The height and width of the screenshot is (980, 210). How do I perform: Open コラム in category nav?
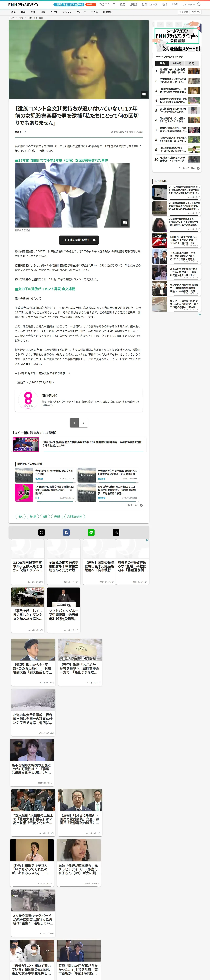tap(95, 12)
